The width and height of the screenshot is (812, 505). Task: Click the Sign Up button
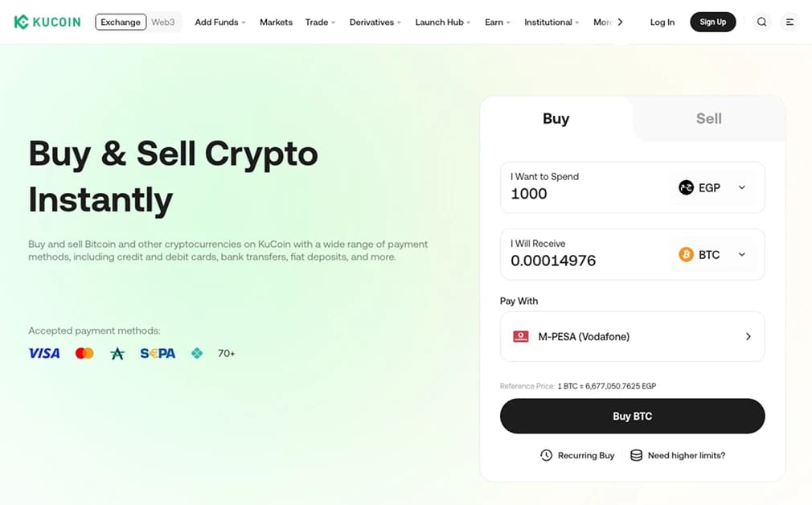(712, 22)
